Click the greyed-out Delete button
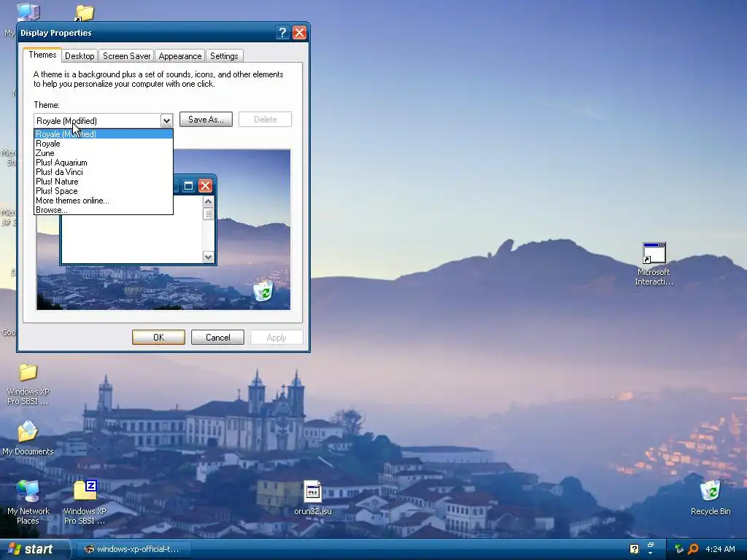Image resolution: width=747 pixels, height=560 pixels. 265,120
